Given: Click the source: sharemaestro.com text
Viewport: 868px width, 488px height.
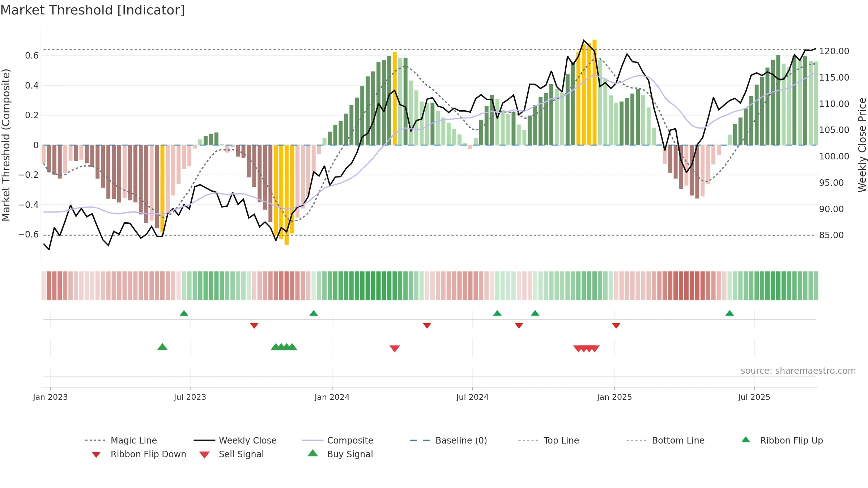Looking at the screenshot, I should [x=798, y=371].
